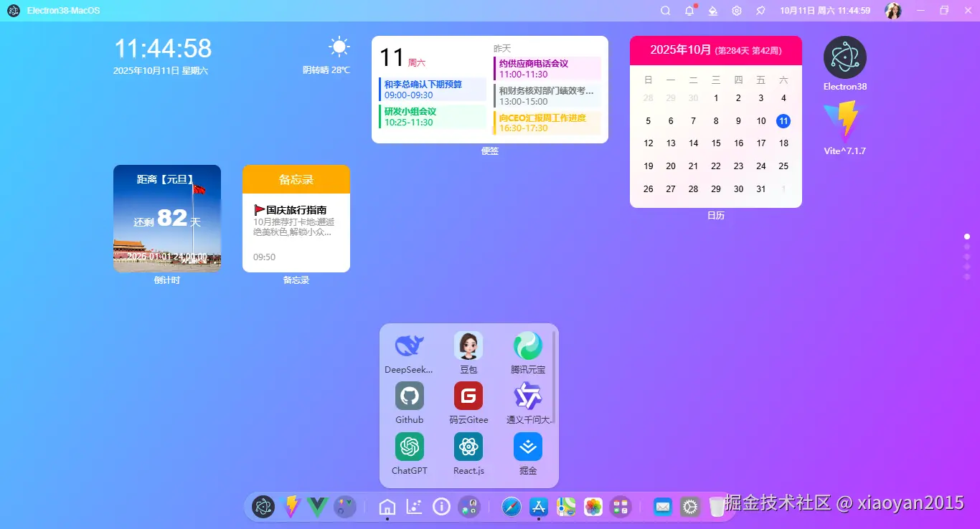Launch ChatGPT from the app folder
980x529 pixels.
(410, 447)
